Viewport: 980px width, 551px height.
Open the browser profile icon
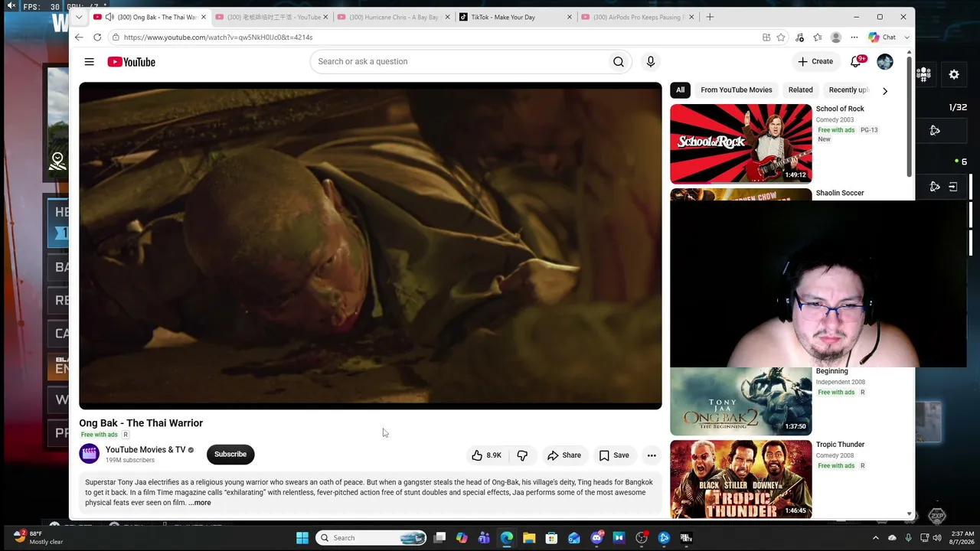[x=836, y=37]
